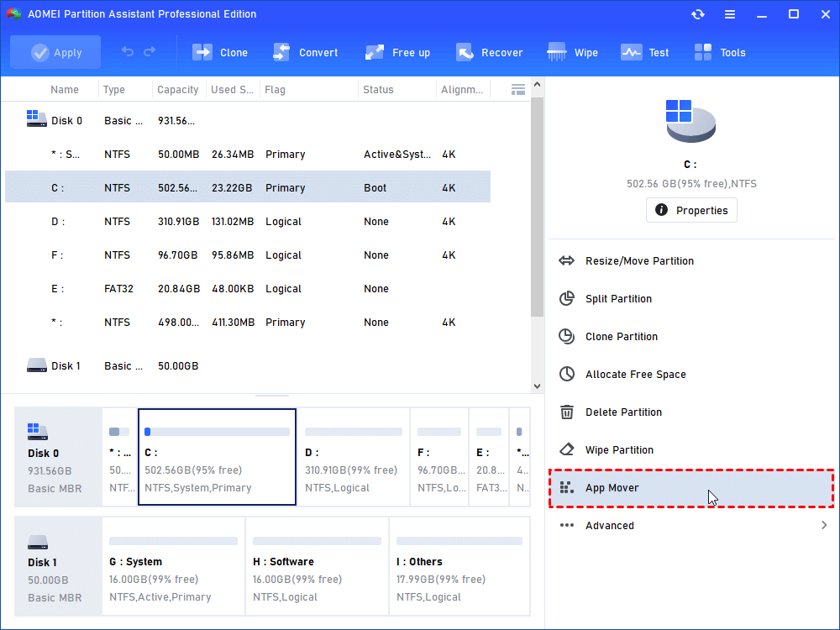Screen dimensions: 840x630
Task: Open the hamburger main menu
Action: coord(730,13)
